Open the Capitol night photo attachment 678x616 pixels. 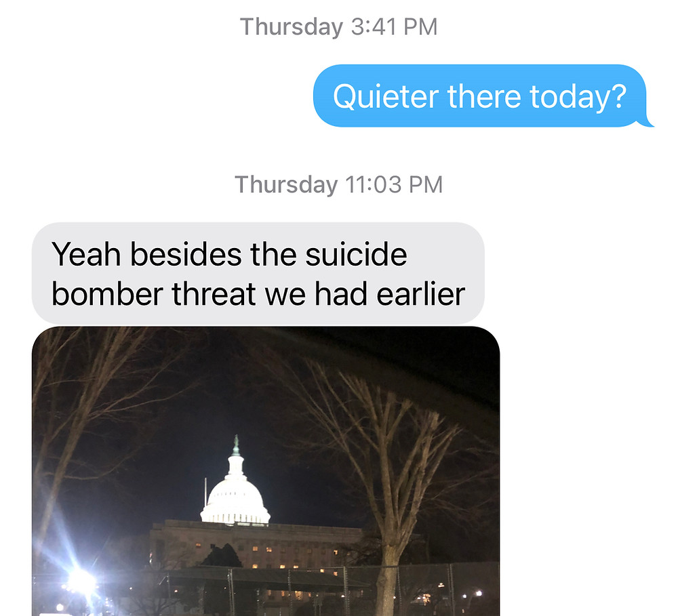[266, 471]
